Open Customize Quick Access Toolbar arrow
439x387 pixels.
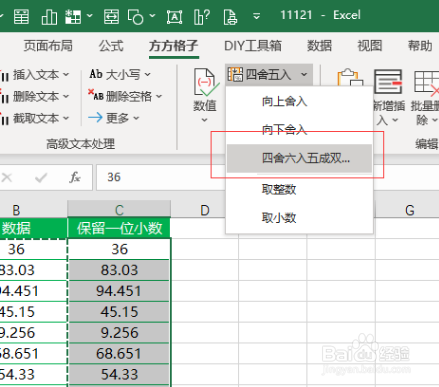pyautogui.click(x=256, y=16)
